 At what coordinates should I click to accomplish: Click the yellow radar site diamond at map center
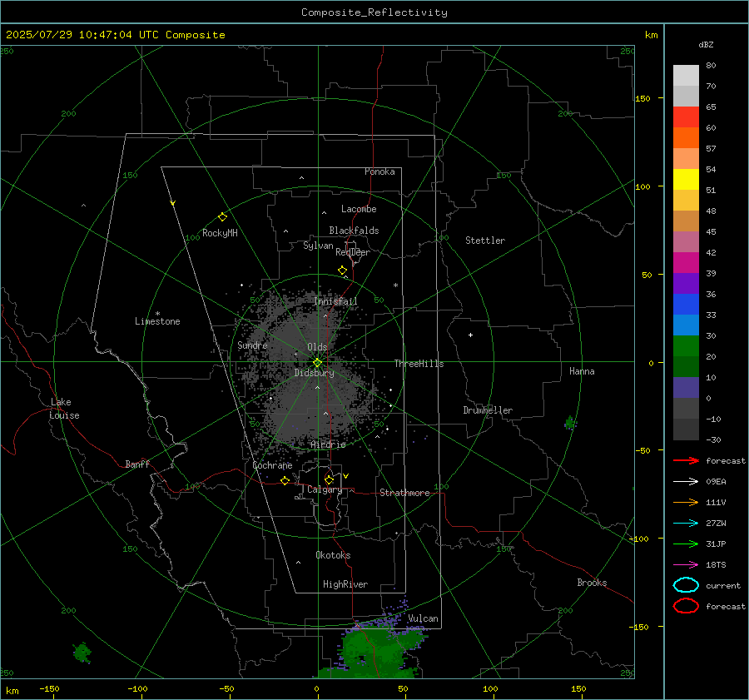click(318, 363)
